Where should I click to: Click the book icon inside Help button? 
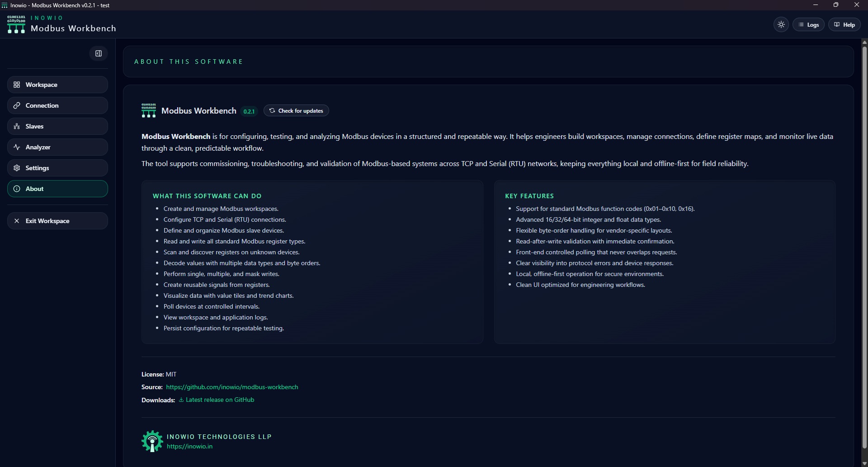(x=837, y=25)
